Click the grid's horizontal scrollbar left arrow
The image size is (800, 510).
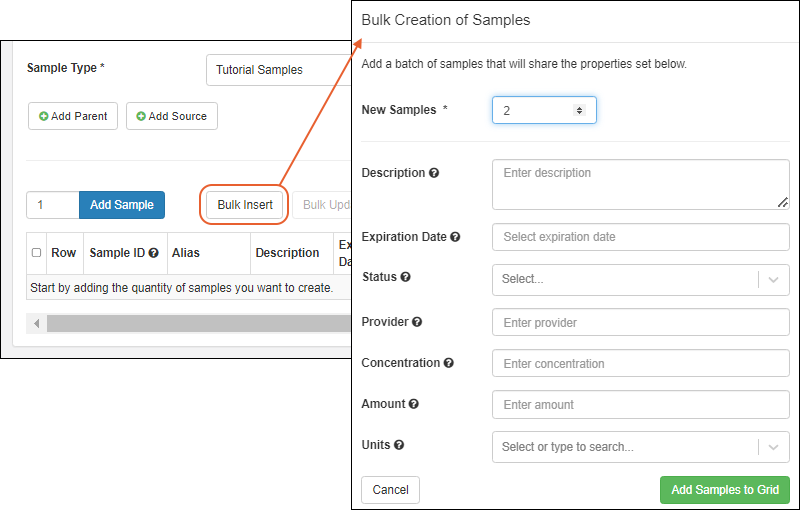tap(37, 324)
